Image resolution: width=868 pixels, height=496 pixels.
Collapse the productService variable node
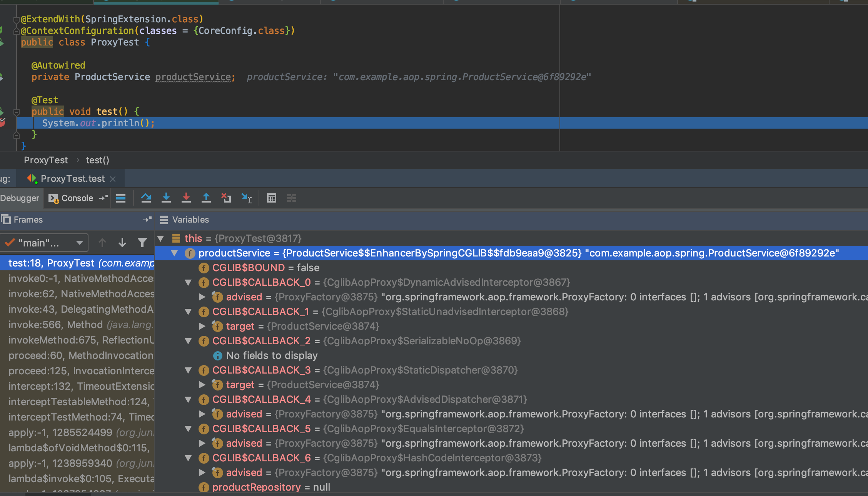pos(175,253)
